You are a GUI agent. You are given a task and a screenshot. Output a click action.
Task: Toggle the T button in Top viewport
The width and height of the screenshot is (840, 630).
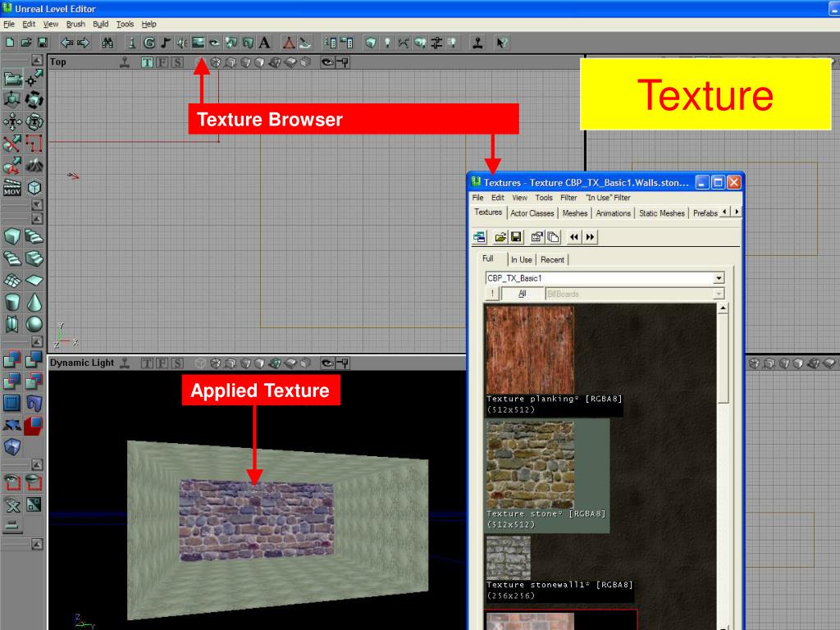point(148,62)
